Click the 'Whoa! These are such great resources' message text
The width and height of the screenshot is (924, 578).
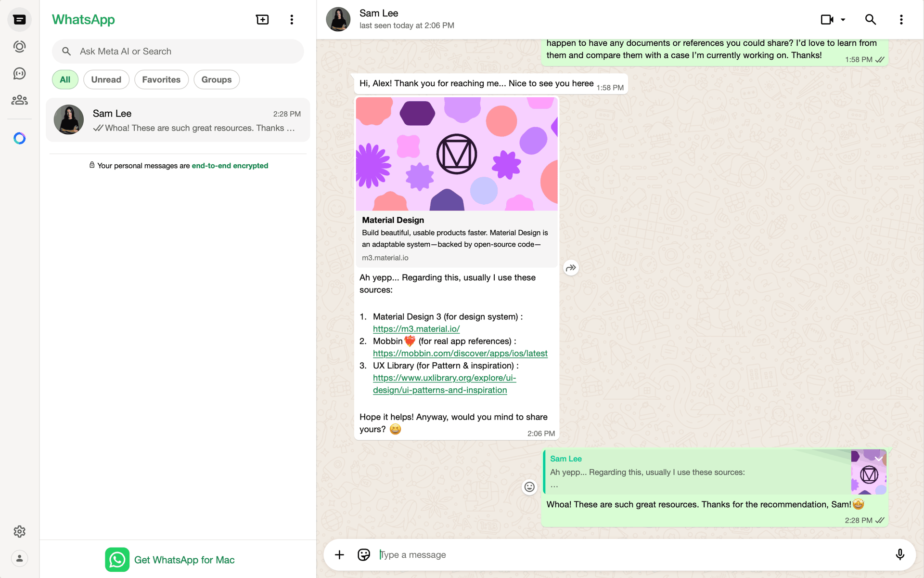(x=705, y=504)
